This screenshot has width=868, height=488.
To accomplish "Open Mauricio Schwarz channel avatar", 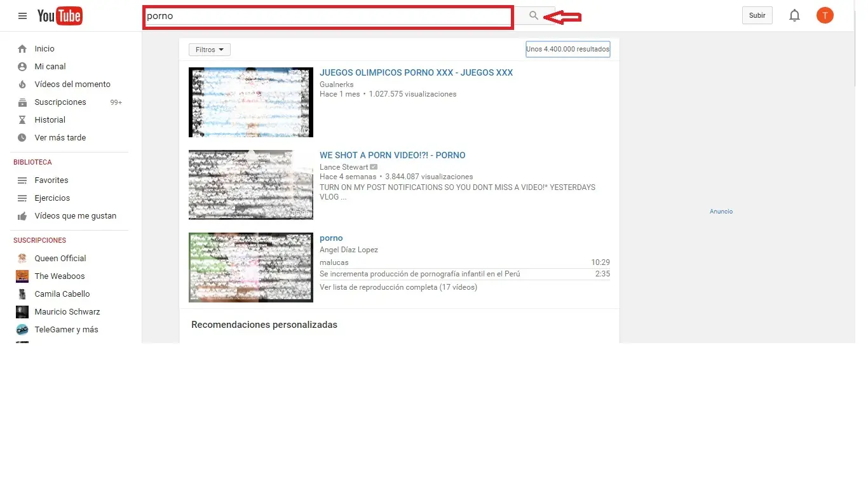I will click(22, 312).
